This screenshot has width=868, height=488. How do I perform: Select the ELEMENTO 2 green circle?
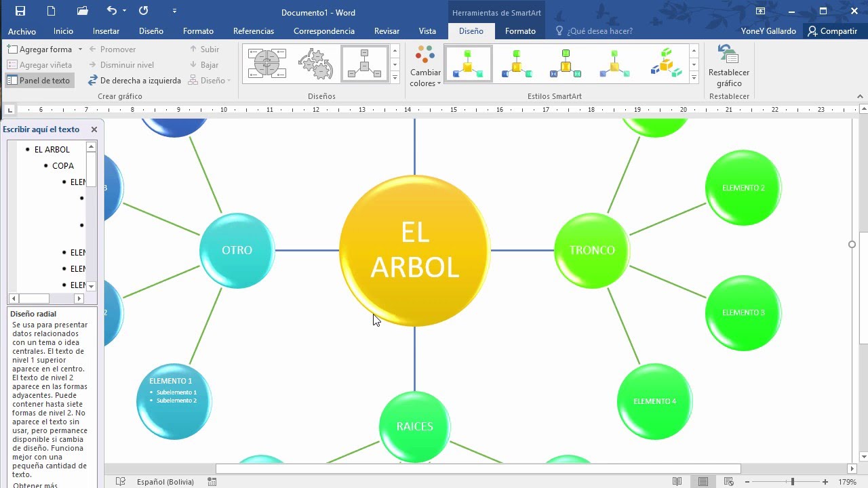tap(743, 188)
